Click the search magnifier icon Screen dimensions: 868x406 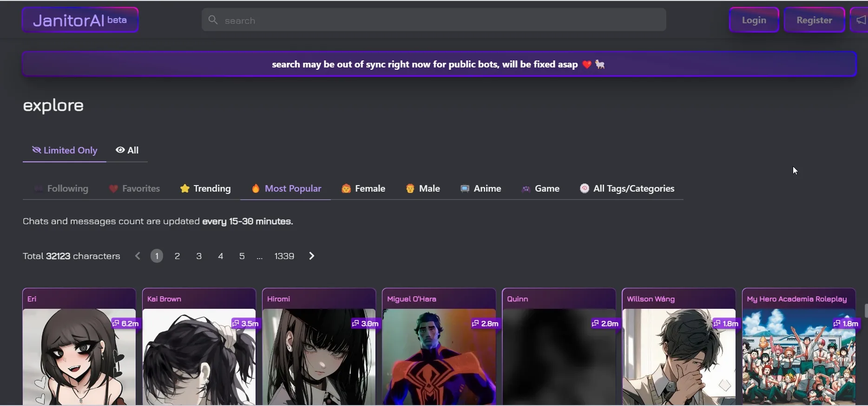click(x=213, y=20)
